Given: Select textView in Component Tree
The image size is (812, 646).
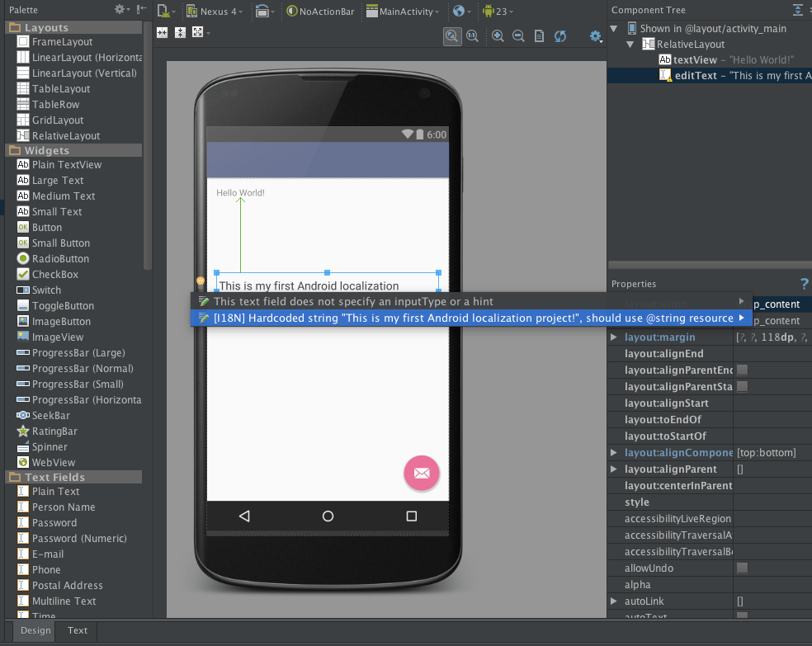Looking at the screenshot, I should pos(695,59).
